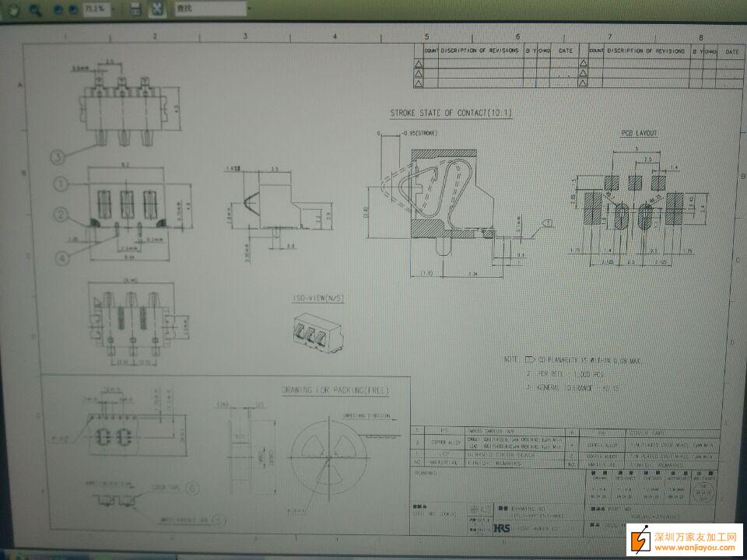This screenshot has width=747, height=560.
Task: Click the DRAWING FOR PACKING title
Action: coord(335,389)
